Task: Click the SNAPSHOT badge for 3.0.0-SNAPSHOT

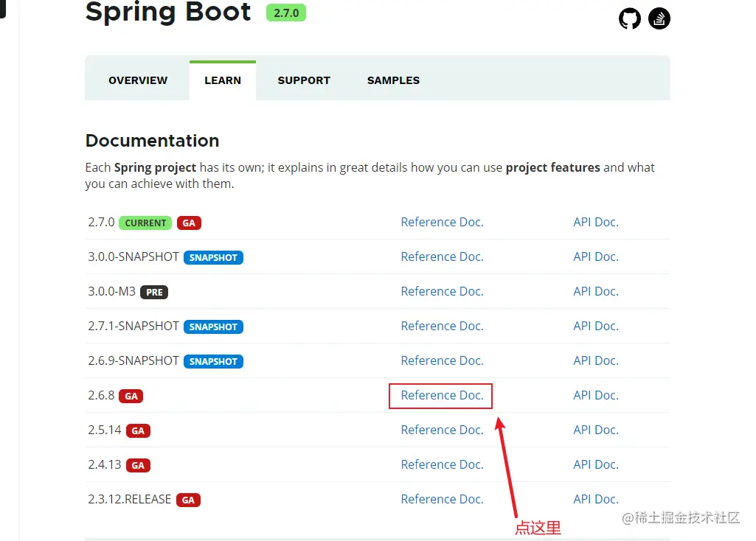Action: pos(213,257)
